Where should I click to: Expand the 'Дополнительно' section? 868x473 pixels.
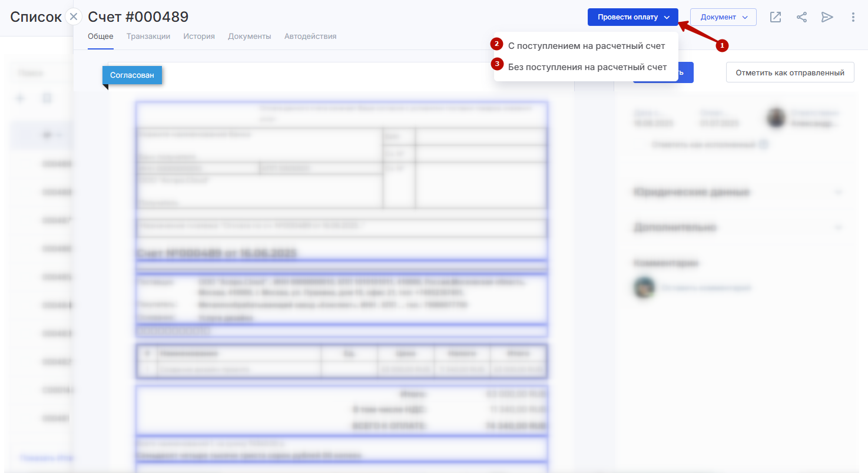tap(838, 227)
